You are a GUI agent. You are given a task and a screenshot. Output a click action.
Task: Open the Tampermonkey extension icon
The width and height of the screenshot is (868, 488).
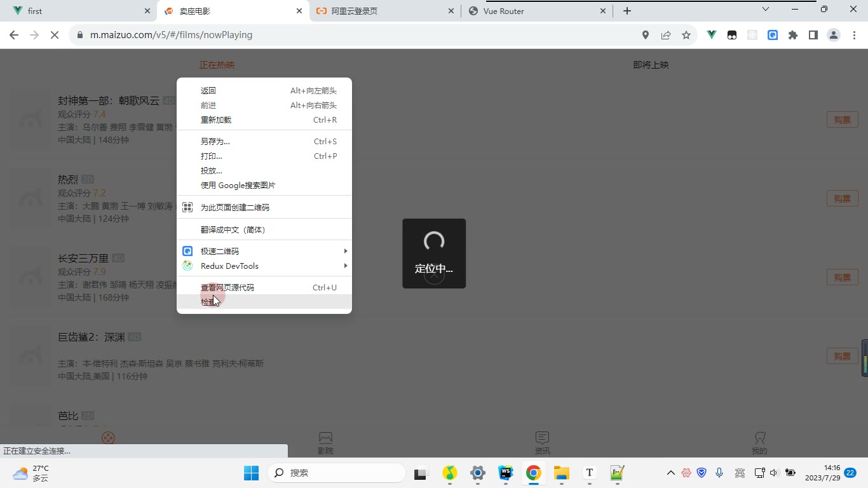[732, 36]
